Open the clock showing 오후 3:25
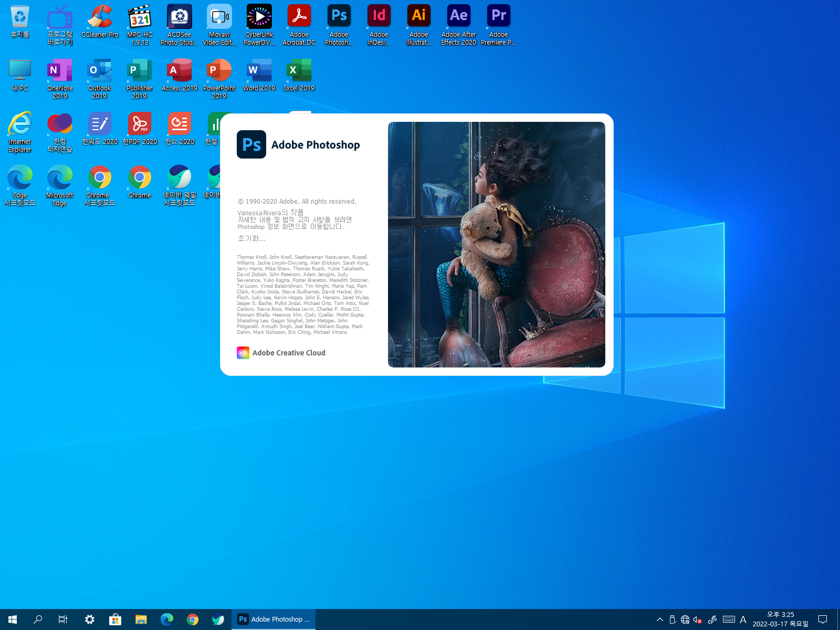The width and height of the screenshot is (840, 630). tap(781, 619)
